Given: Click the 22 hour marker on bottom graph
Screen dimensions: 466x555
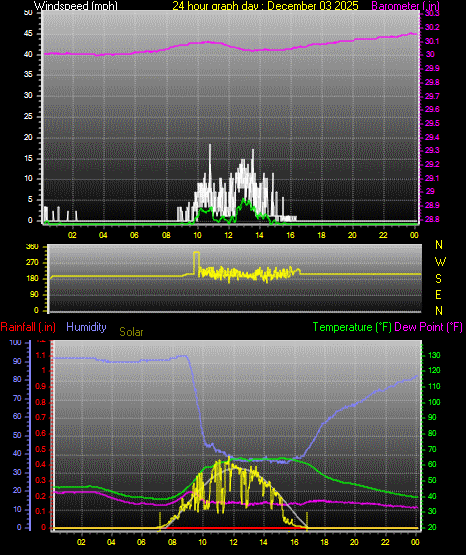Looking at the screenshot, I should 385,542.
